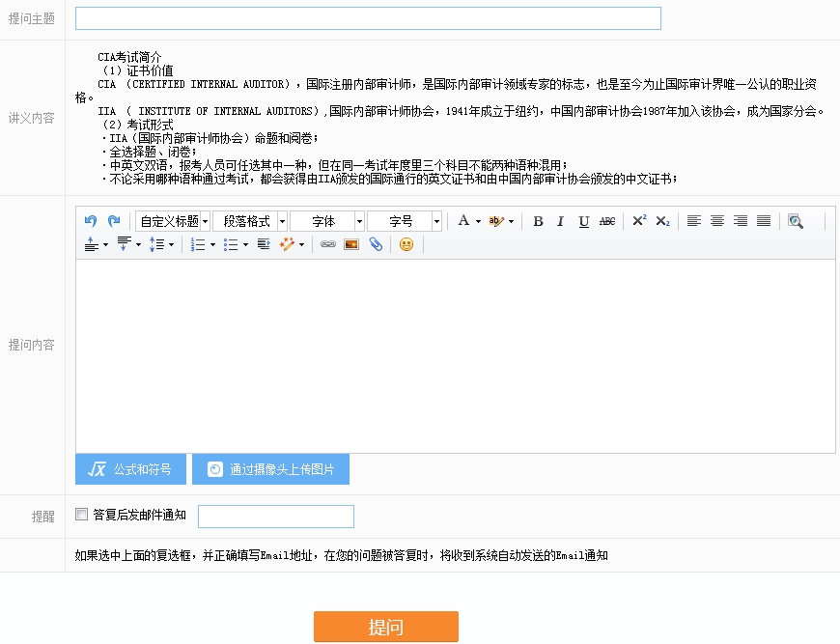Image resolution: width=840 pixels, height=644 pixels.
Task: Apply italic formatting
Action: pyautogui.click(x=560, y=221)
